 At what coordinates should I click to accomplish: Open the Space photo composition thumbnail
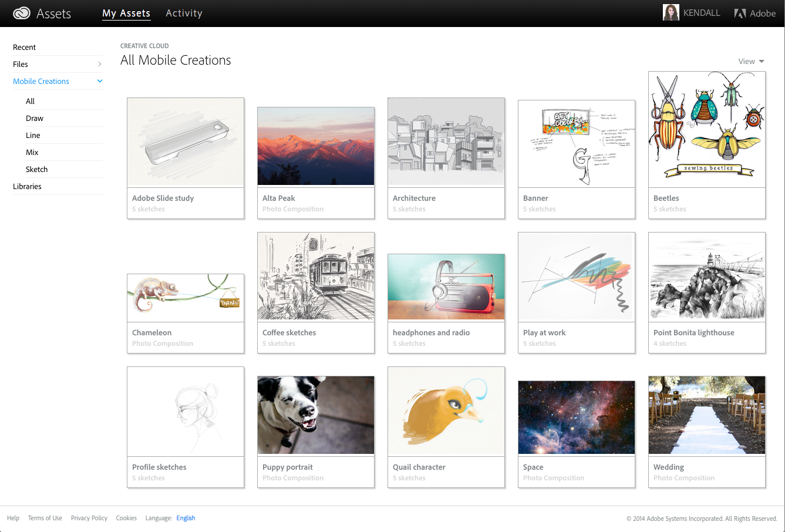(x=577, y=417)
